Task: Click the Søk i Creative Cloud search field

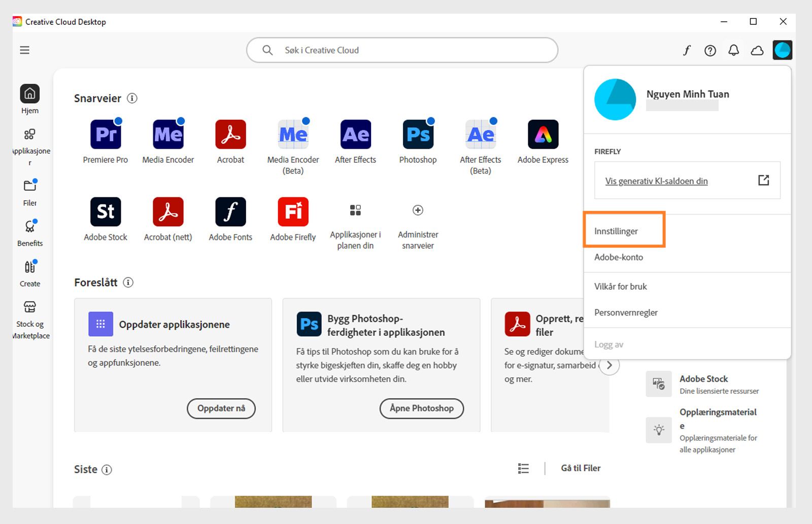Action: point(402,50)
